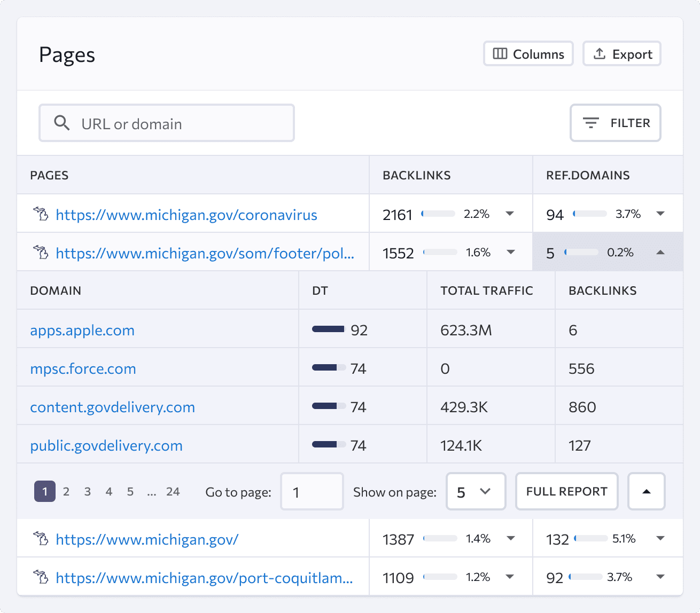700x613 pixels.
Task: Open the michigan.gov/port-coquitlam... link
Action: 204,578
